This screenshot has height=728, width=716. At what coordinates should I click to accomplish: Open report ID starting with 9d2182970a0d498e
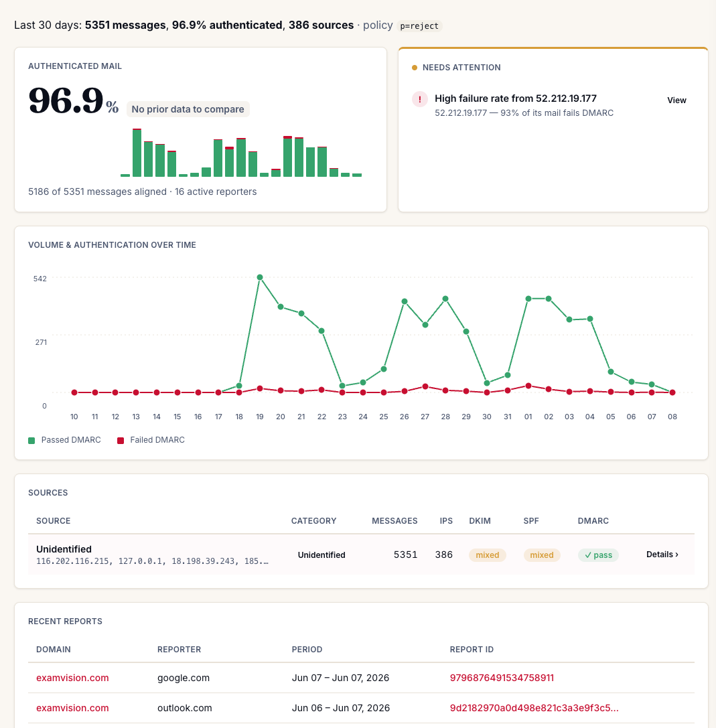pos(534,708)
